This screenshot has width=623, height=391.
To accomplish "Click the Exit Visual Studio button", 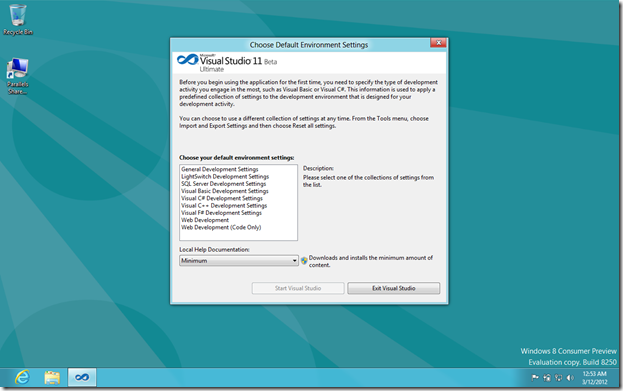I will click(x=394, y=288).
